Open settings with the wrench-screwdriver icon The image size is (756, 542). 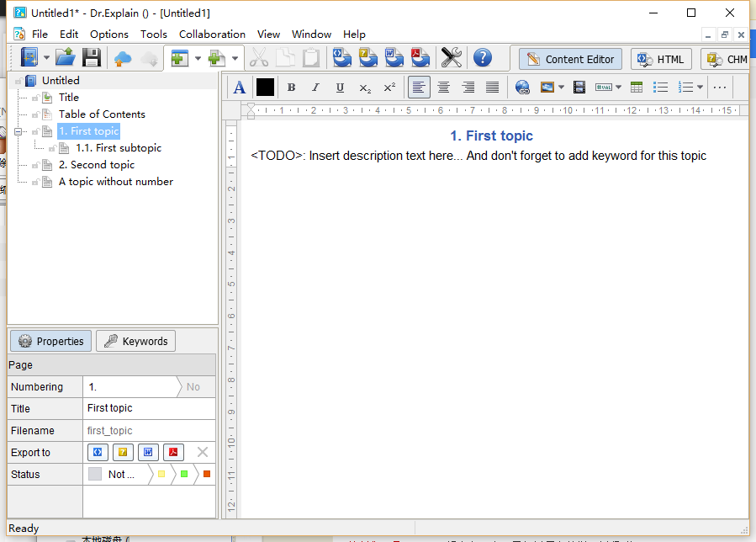[452, 58]
